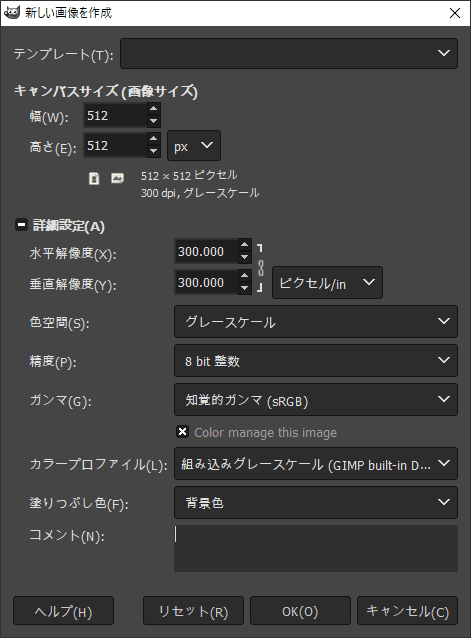This screenshot has width=471, height=638.
Task: Open the テンプレート(T) dropdown
Action: click(x=289, y=53)
